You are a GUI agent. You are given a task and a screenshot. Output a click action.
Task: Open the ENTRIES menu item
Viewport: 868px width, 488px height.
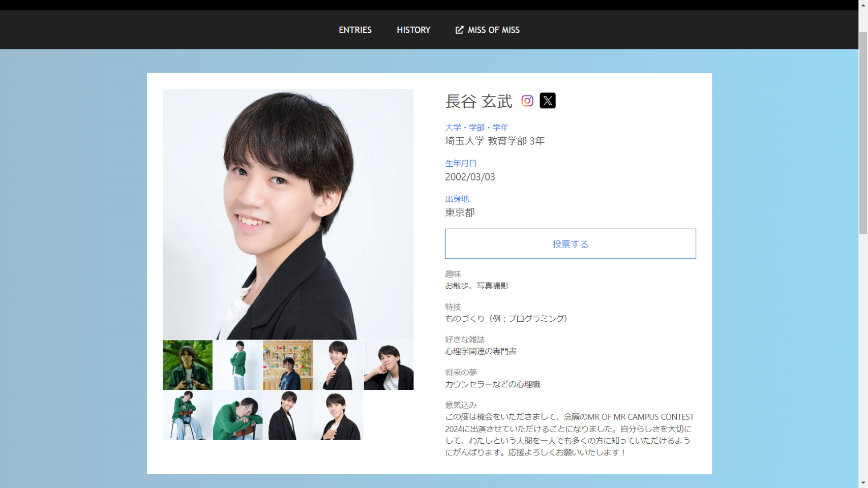(x=355, y=30)
